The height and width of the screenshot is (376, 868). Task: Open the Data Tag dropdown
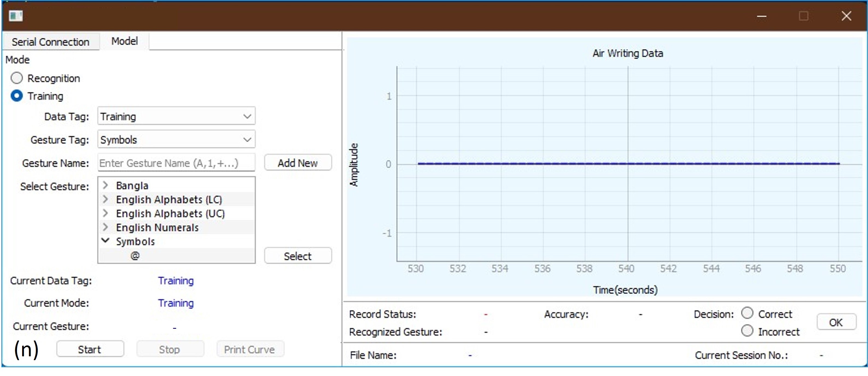point(176,117)
